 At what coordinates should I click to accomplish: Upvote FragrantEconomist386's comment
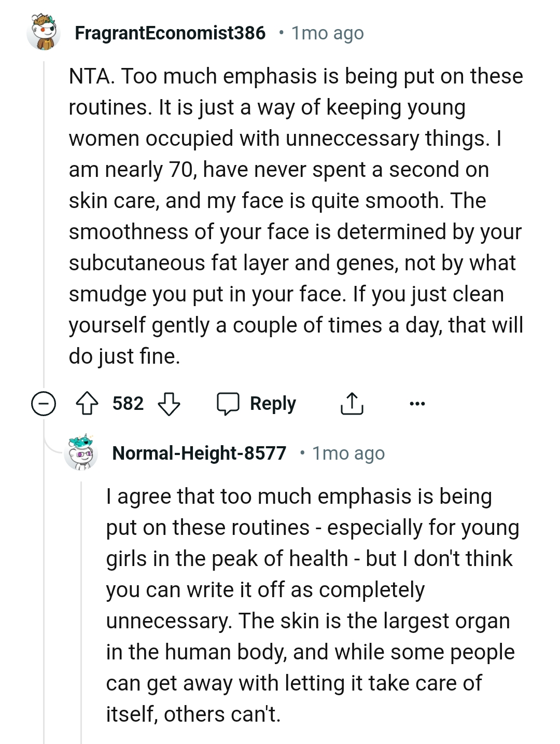88,404
